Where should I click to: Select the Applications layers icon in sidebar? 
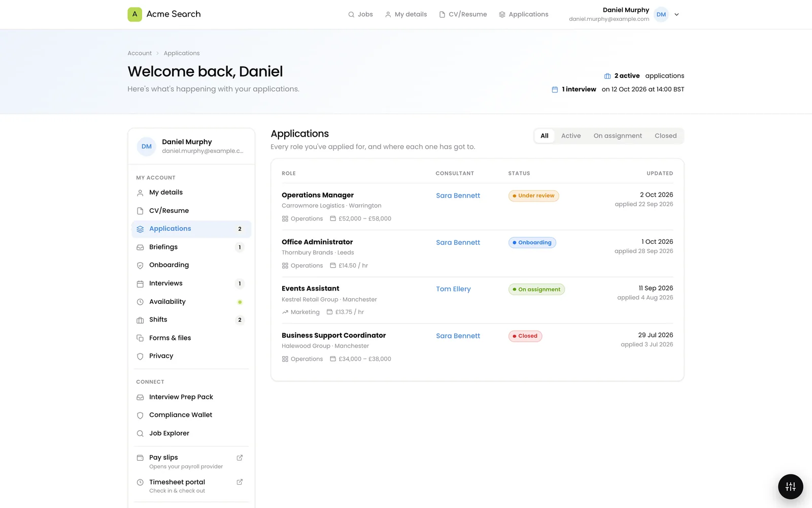click(x=140, y=229)
